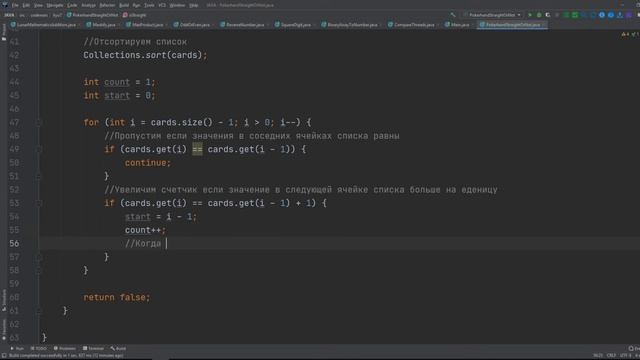Open the View menu
Image resolution: width=640 pixels, height=360 pixels.
[x=38, y=5]
